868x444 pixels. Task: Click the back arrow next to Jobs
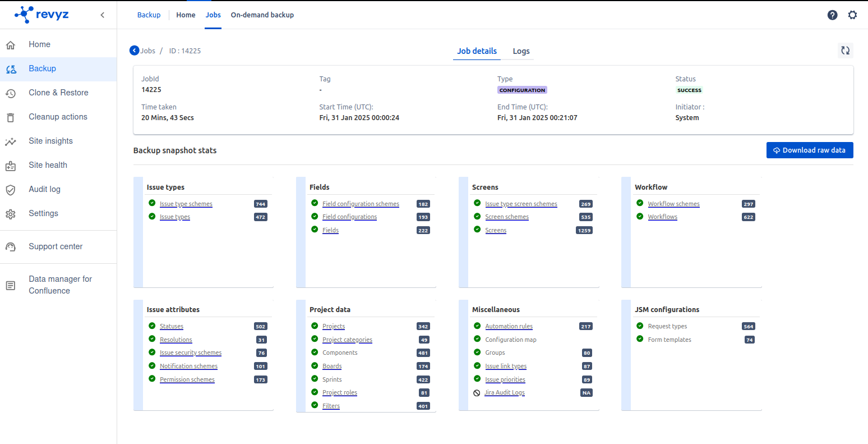click(135, 51)
